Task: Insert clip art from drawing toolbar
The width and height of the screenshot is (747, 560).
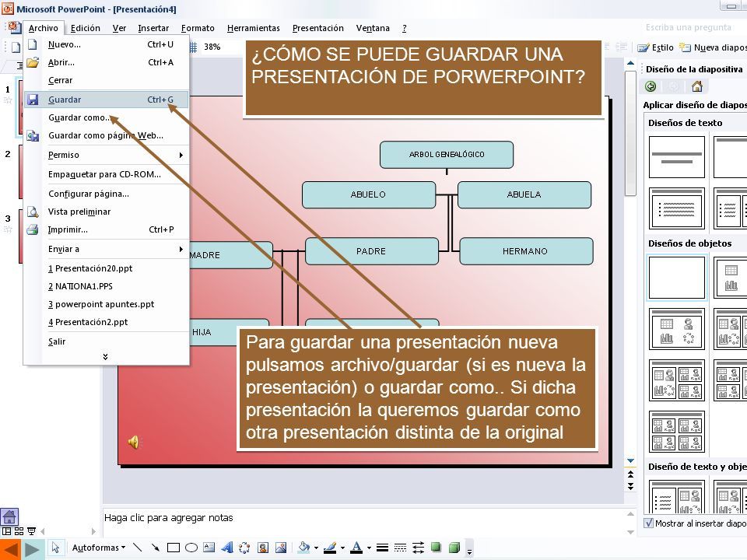Action: [263, 548]
